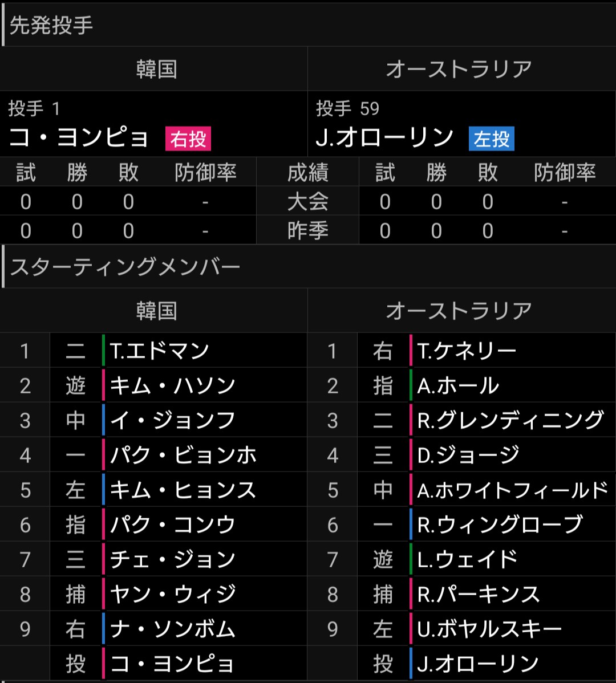Image resolution: width=616 pixels, height=683 pixels.
Task: Open batter T.エドマン in Korea lineup
Action: pyautogui.click(x=160, y=351)
